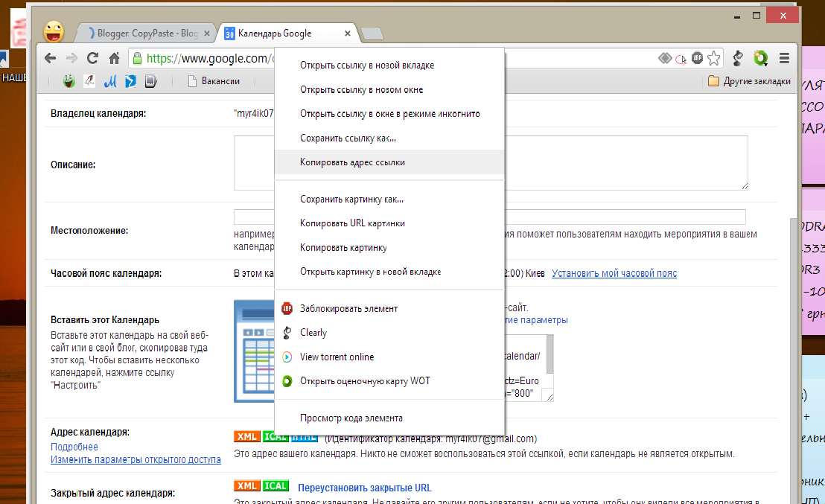Click the green padlock security icon
The image size is (825, 504).
pos(137,58)
